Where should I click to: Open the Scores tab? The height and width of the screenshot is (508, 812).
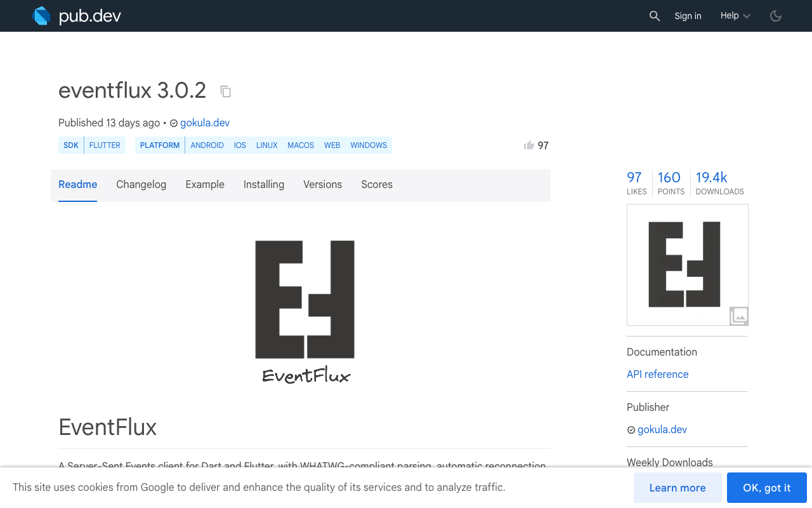pyautogui.click(x=377, y=185)
